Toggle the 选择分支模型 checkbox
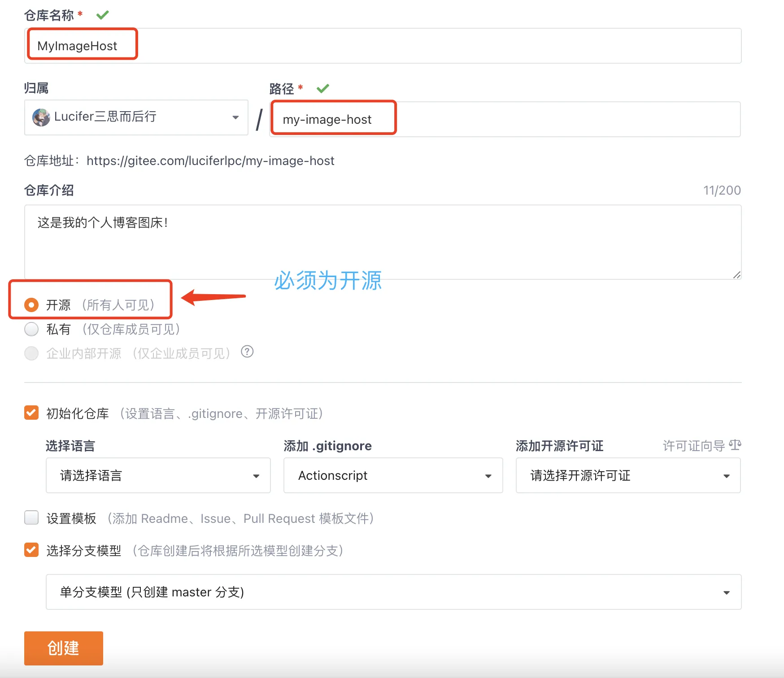Viewport: 784px width, 678px height. click(31, 550)
